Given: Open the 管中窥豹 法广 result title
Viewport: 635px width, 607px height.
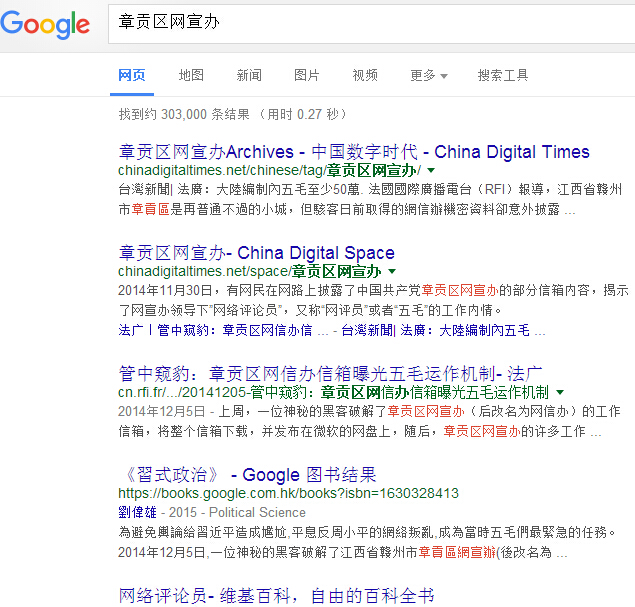Looking at the screenshot, I should pyautogui.click(x=331, y=372).
